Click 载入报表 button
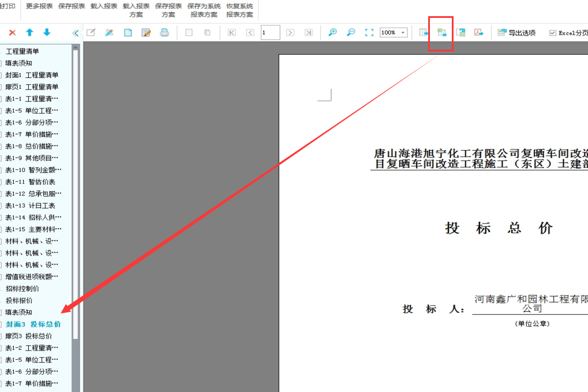The image size is (588, 392). [x=104, y=6]
